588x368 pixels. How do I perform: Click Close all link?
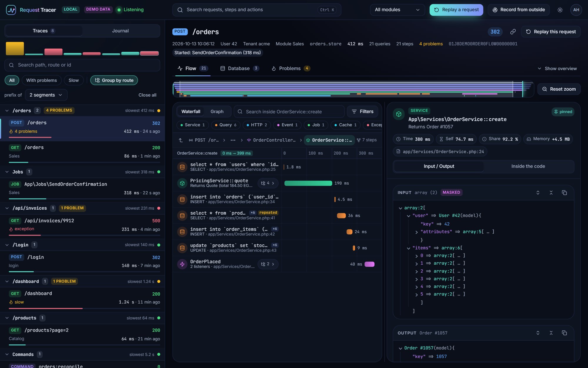point(147,95)
